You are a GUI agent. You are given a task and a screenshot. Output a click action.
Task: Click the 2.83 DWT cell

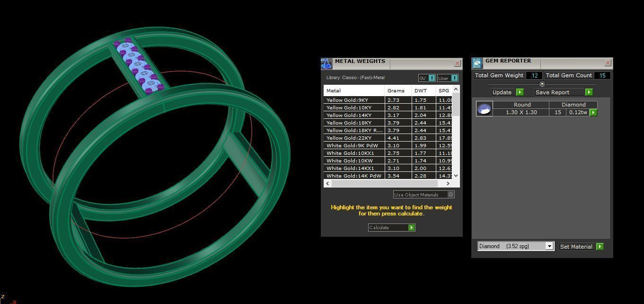tap(423, 138)
